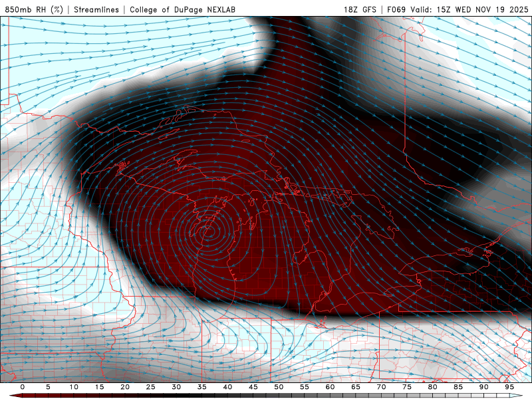This screenshot has height=399, width=532.
Task: Click the '0' value on the colorbar
Action: 23,387
